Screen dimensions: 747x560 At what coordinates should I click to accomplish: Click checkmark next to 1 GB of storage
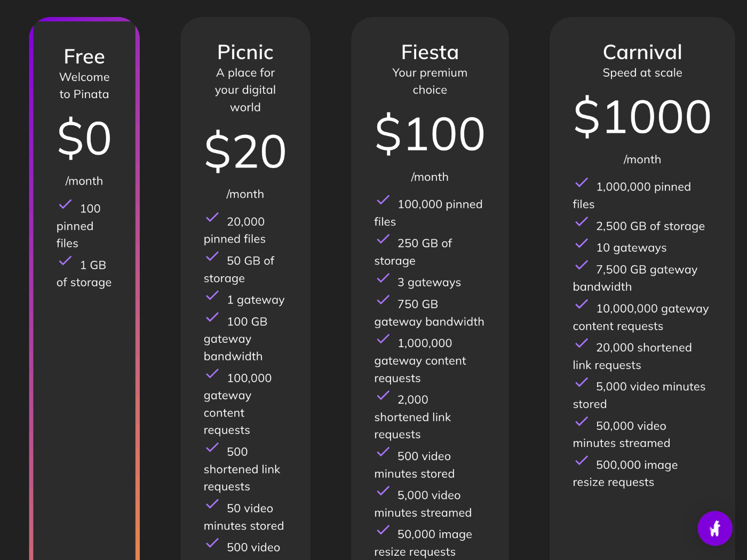tap(65, 261)
